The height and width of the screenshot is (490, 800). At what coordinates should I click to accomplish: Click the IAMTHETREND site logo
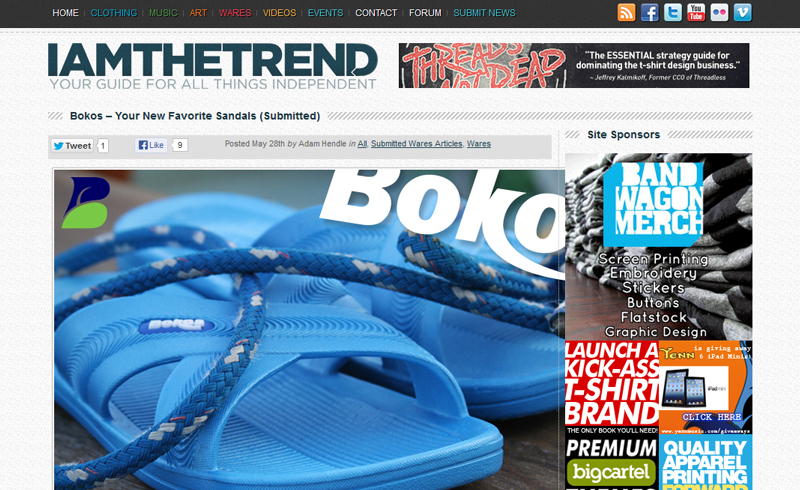pos(213,66)
